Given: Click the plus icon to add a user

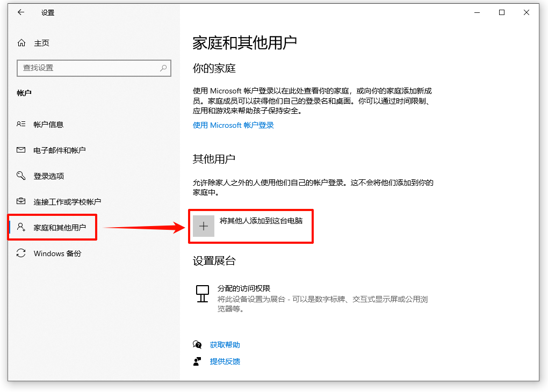Looking at the screenshot, I should pos(203,226).
